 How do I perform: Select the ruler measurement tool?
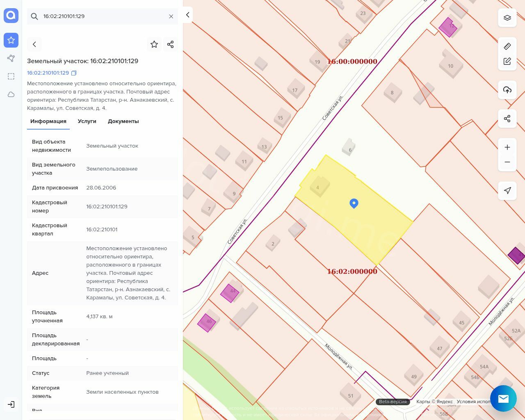tap(507, 46)
